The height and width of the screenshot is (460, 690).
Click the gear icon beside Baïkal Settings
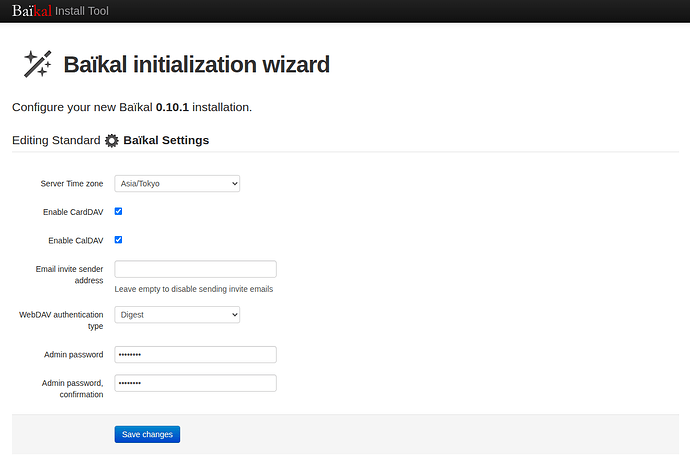[x=112, y=141]
